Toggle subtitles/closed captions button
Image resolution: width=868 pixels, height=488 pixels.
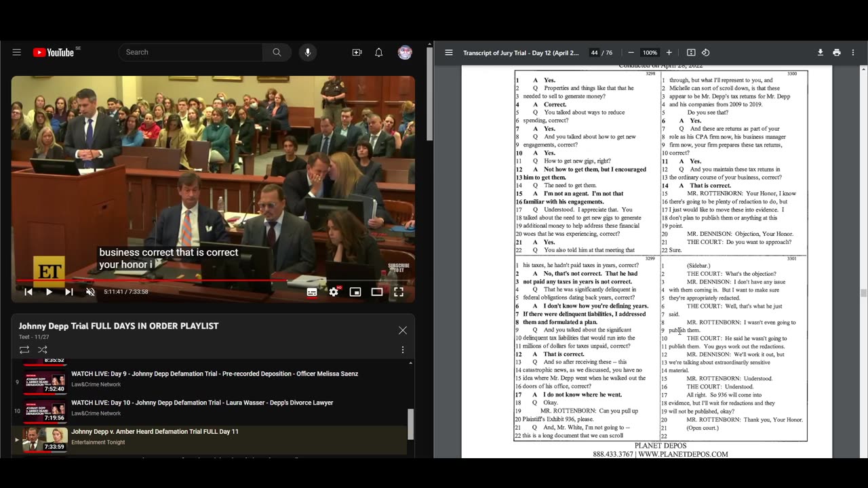[312, 291]
